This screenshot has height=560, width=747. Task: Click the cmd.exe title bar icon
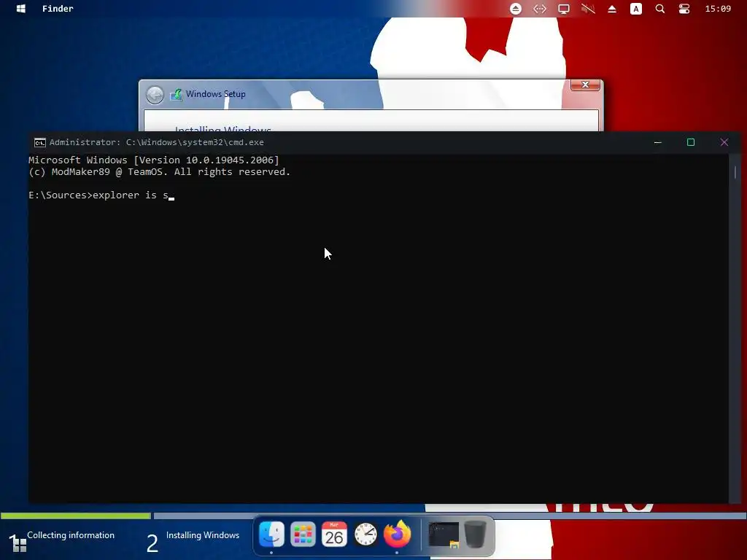click(x=40, y=142)
